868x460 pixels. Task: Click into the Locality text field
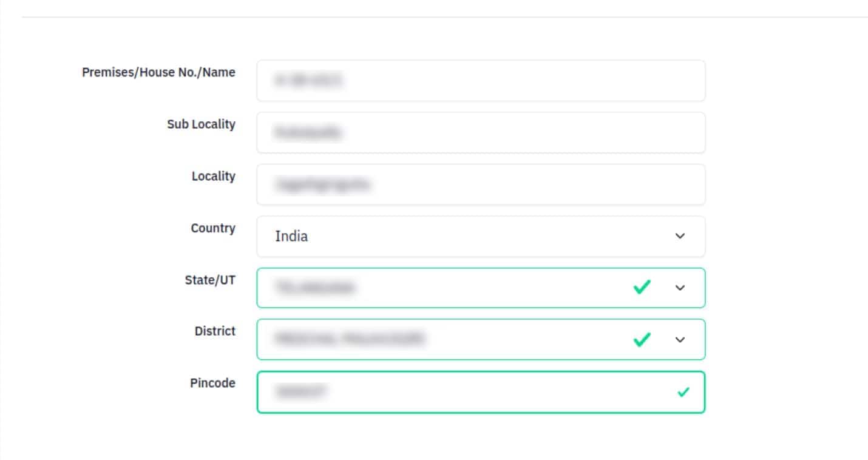tap(481, 184)
